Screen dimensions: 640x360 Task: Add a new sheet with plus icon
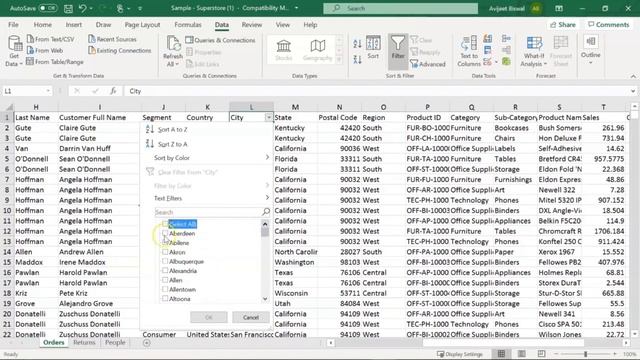(x=147, y=343)
